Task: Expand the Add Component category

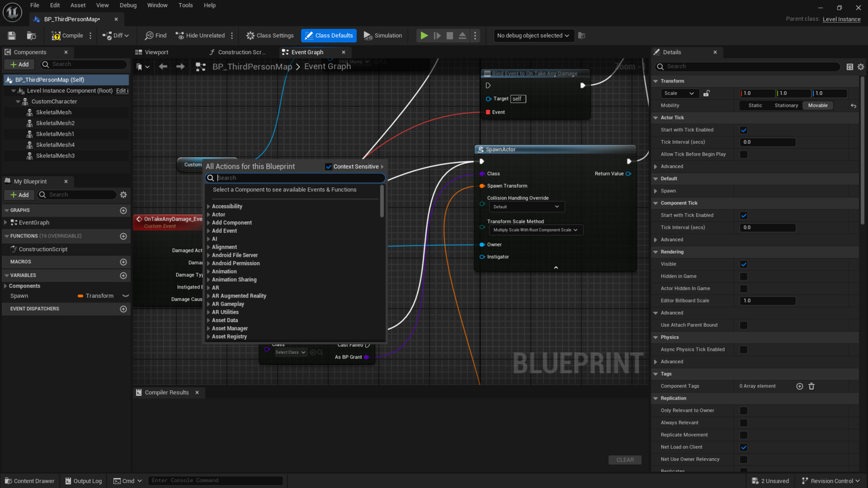Action: point(208,223)
